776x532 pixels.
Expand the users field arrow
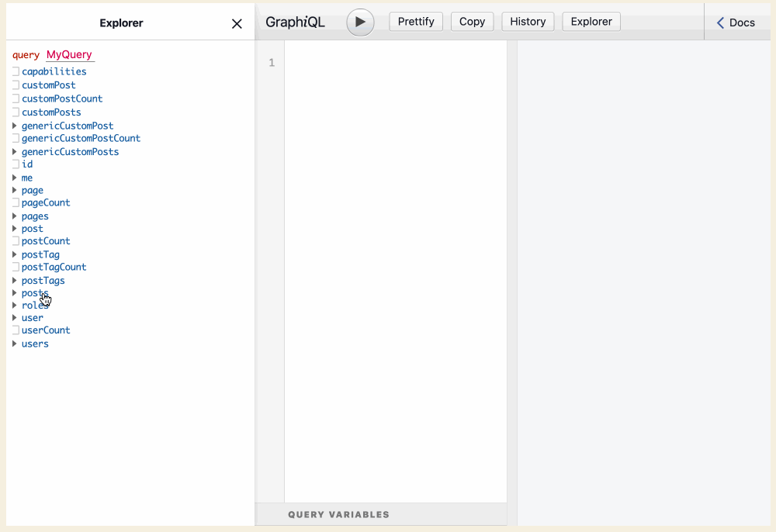pyautogui.click(x=14, y=344)
